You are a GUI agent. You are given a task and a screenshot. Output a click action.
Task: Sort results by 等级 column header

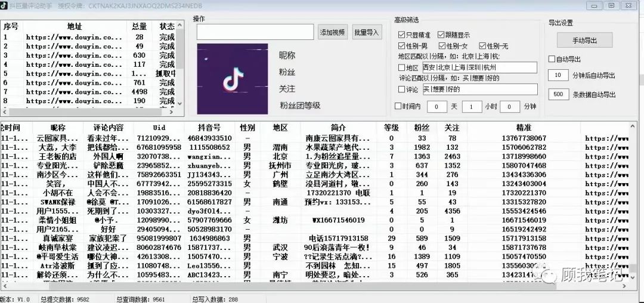tap(391, 128)
